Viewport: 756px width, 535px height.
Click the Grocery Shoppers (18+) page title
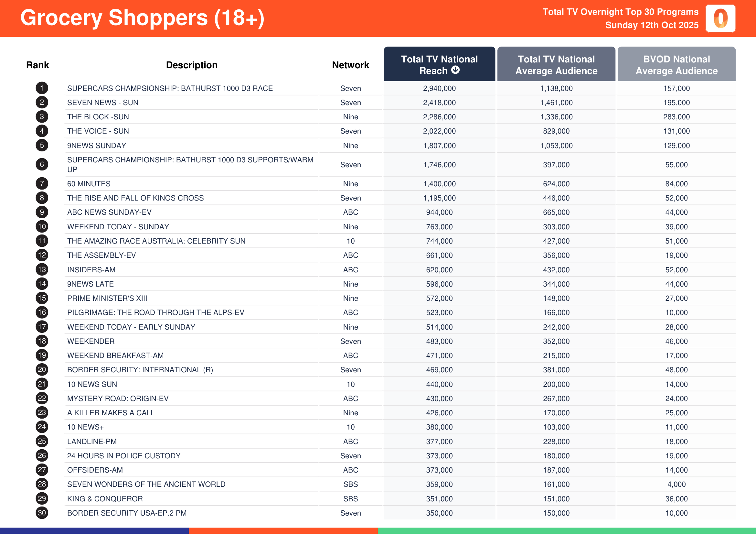point(142,18)
